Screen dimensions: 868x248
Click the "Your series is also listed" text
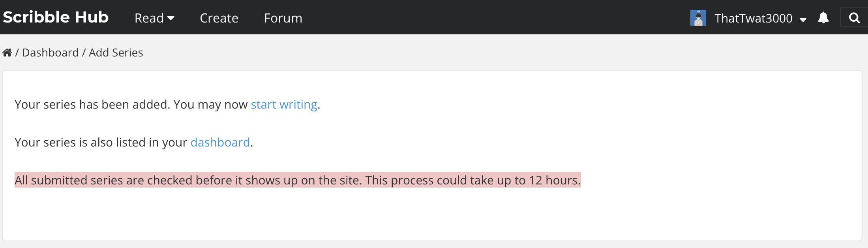tap(101, 142)
